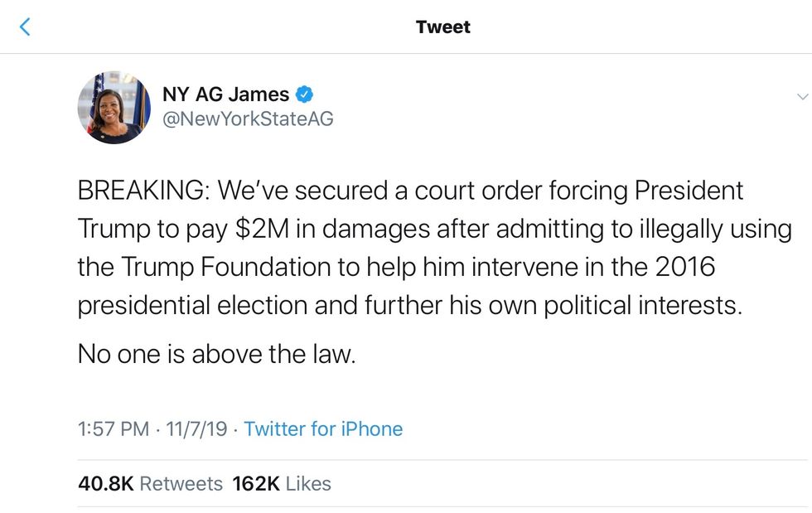Click "No one is above the law."
The image size is (812, 513).
216,355
